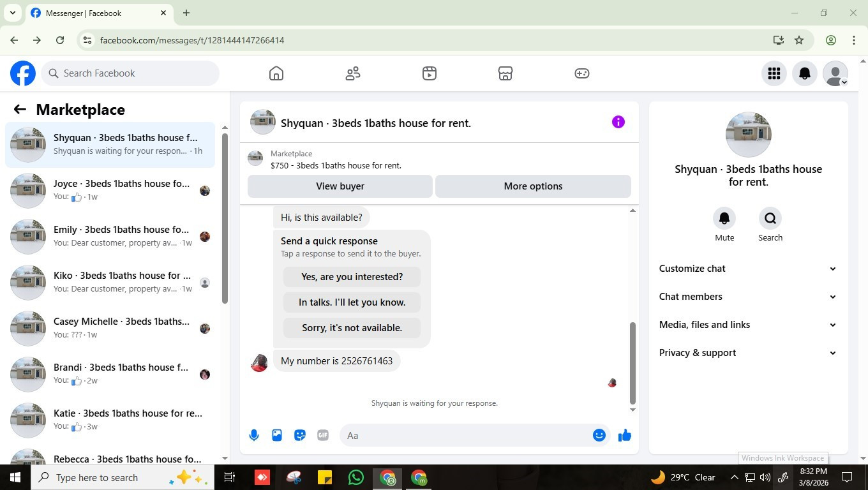The width and height of the screenshot is (868, 490).
Task: Open the account profile avatar menu
Action: coord(835,73)
